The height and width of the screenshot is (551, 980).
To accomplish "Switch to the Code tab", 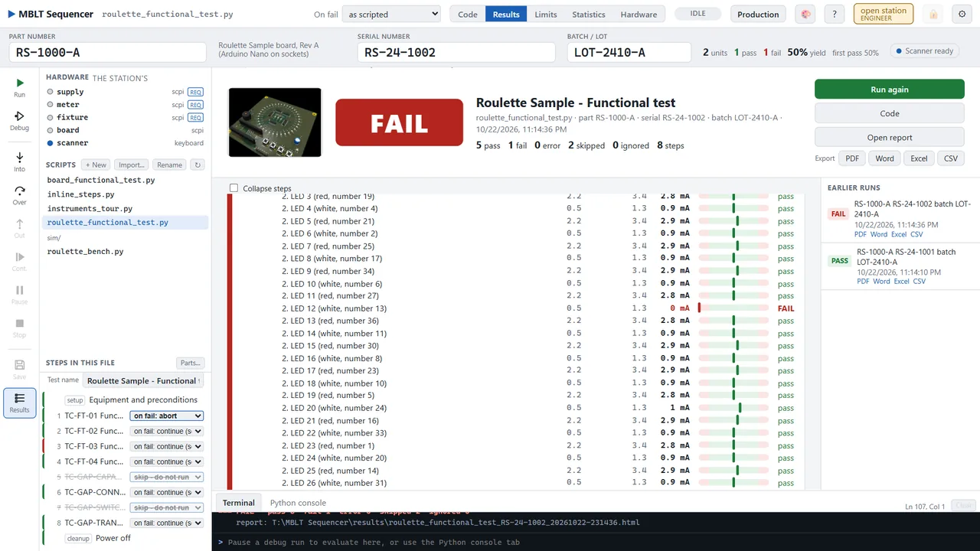I will [467, 14].
